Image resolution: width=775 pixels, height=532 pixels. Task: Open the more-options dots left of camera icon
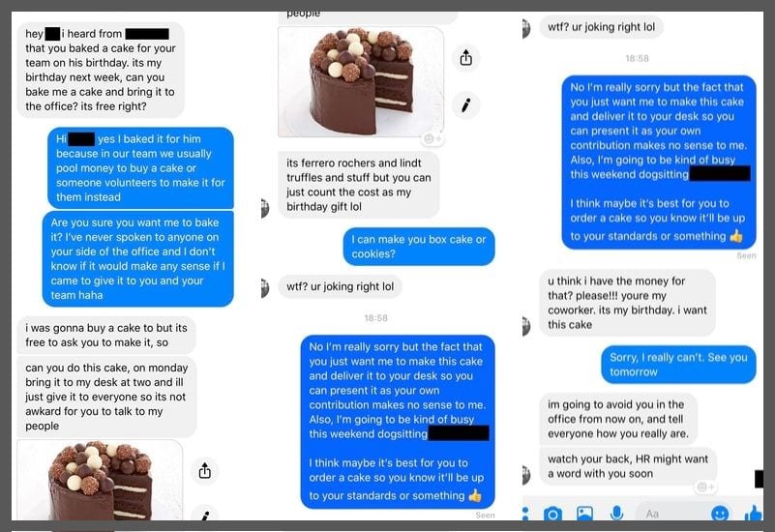point(525,514)
